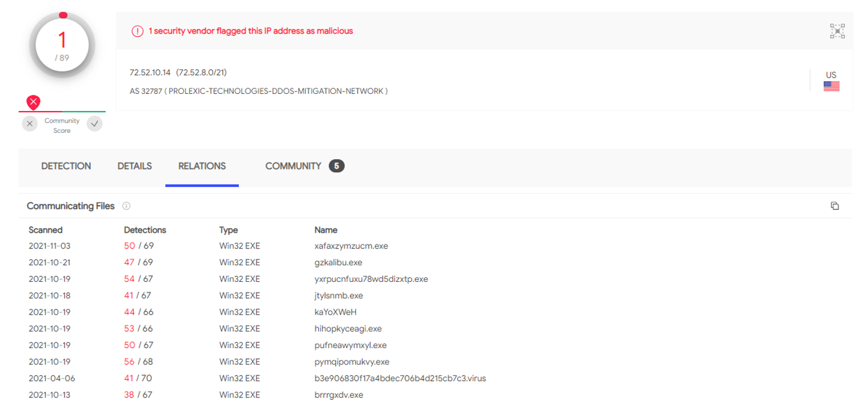Click the copy icon in Communicating Files

tap(835, 206)
